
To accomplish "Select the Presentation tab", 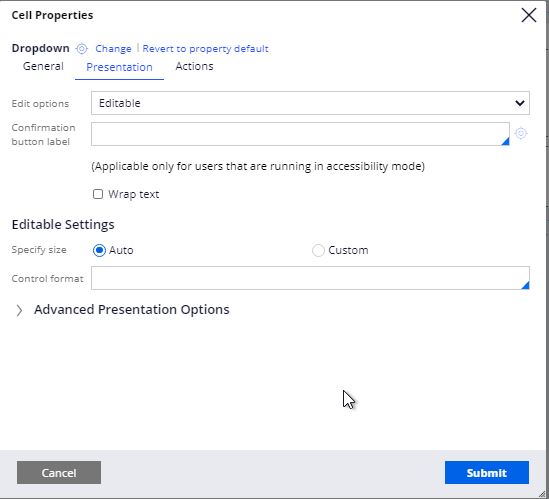I will point(119,67).
